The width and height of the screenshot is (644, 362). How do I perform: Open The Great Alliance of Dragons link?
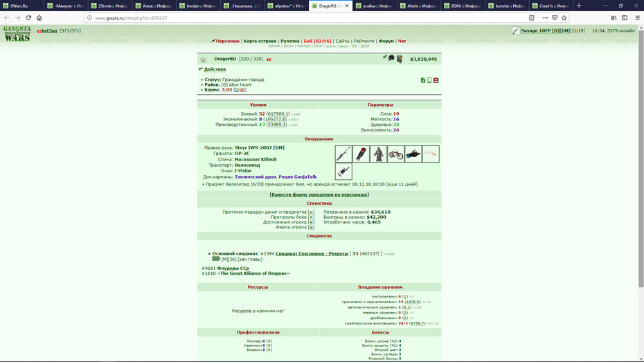point(253,273)
